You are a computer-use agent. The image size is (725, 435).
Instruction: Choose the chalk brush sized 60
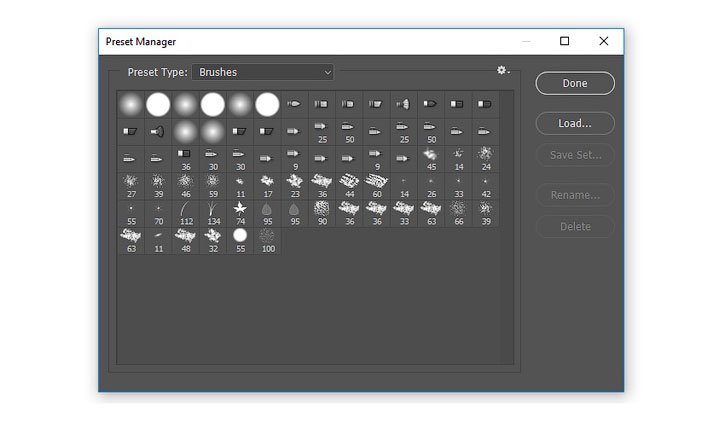[376, 186]
